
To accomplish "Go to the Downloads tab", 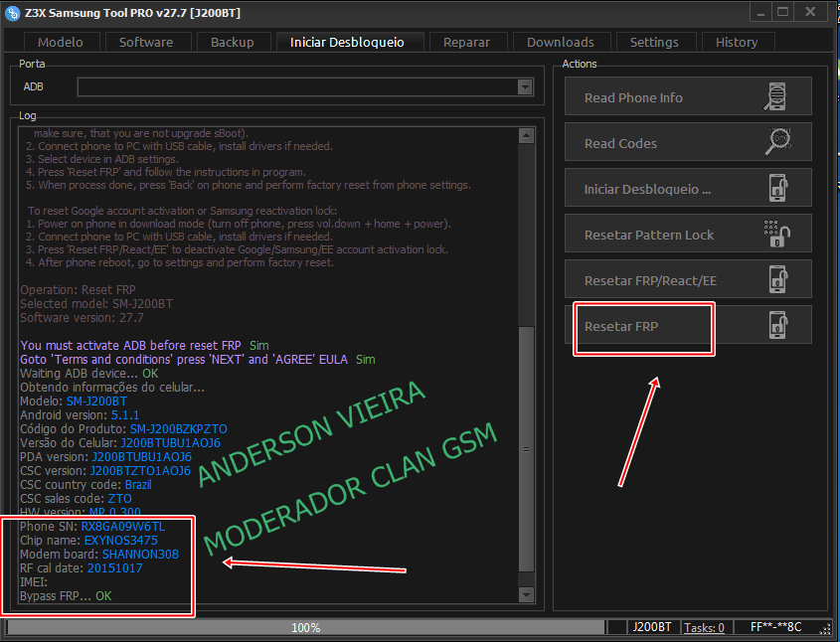I will (561, 43).
